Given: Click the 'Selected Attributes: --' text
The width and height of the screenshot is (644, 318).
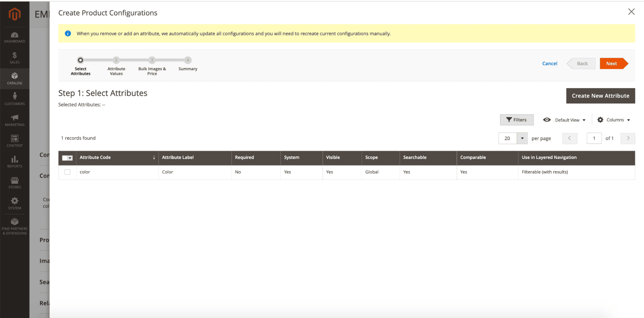Looking at the screenshot, I should 82,104.
